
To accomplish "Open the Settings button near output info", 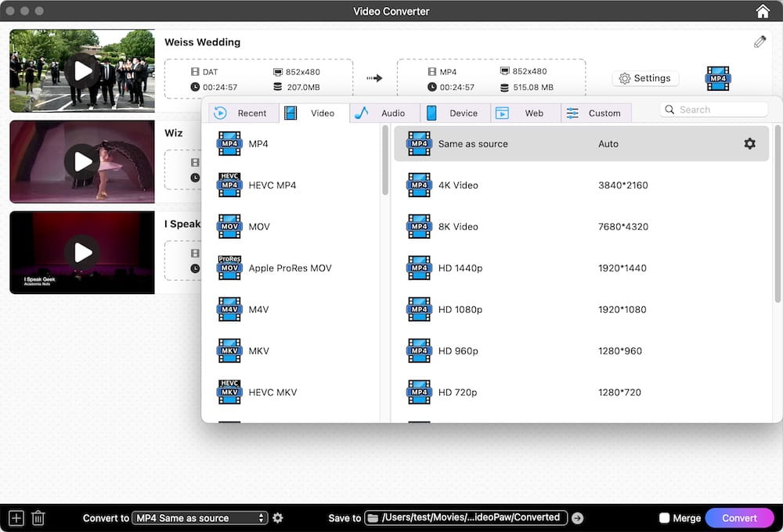I will tap(645, 78).
